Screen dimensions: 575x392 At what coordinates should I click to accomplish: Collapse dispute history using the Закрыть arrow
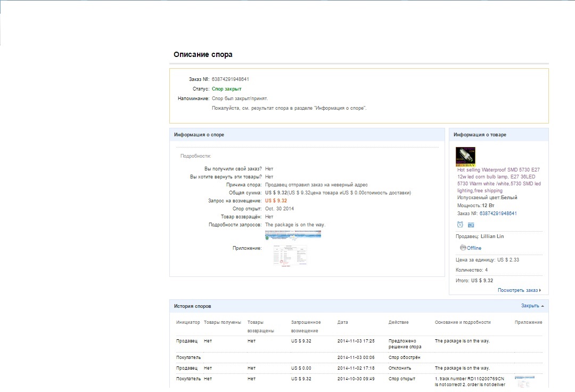tap(543, 306)
